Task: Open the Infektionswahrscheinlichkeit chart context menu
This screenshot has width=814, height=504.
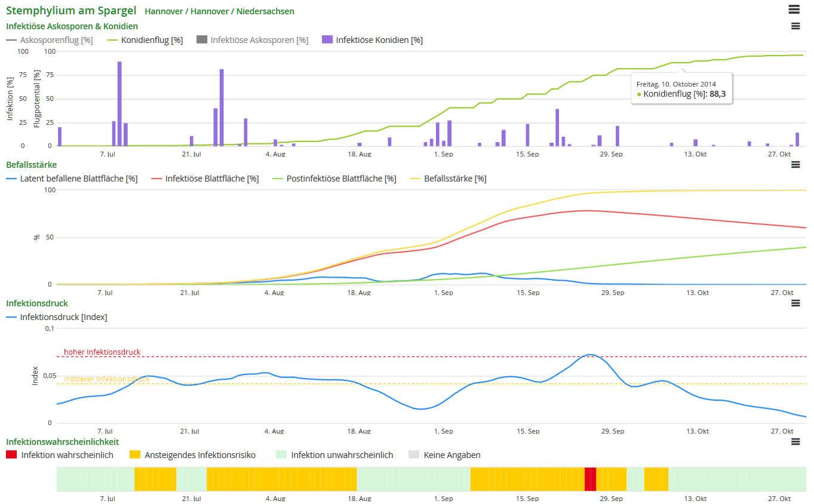Action: pyautogui.click(x=795, y=442)
